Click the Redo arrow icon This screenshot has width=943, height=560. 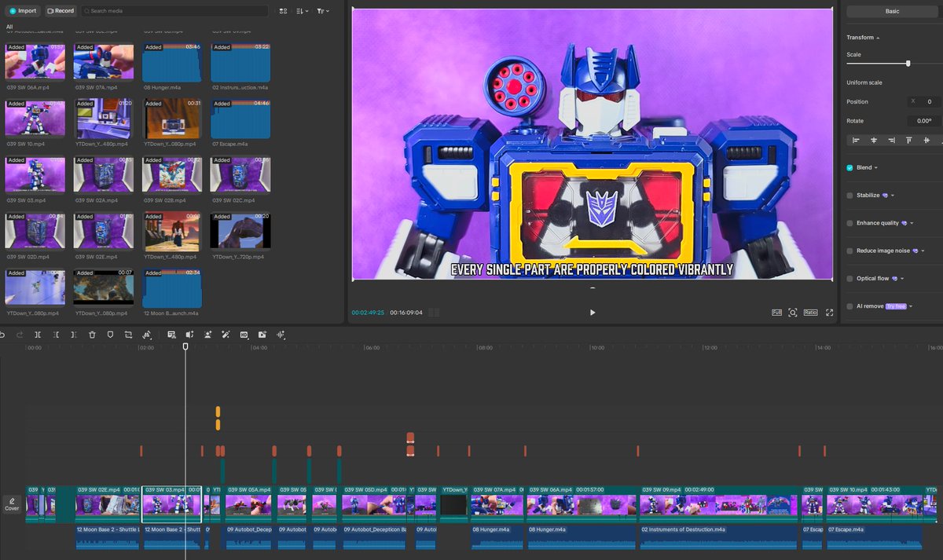click(20, 335)
